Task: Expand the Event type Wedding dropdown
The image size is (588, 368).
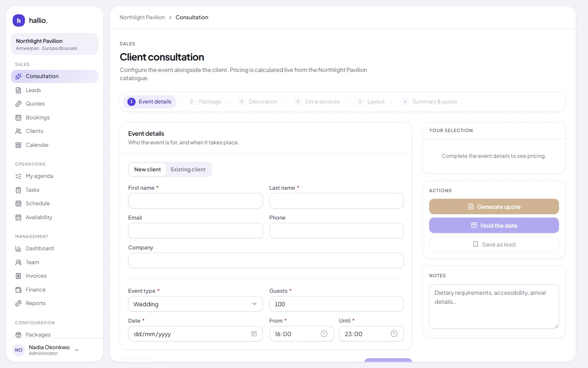Action: [x=195, y=304]
